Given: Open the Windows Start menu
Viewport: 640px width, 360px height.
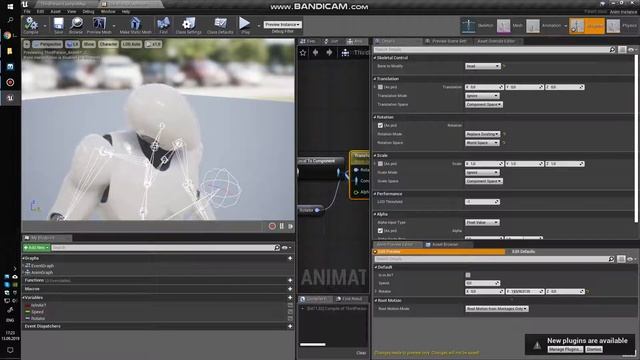Looking at the screenshot, I should 10,6.
